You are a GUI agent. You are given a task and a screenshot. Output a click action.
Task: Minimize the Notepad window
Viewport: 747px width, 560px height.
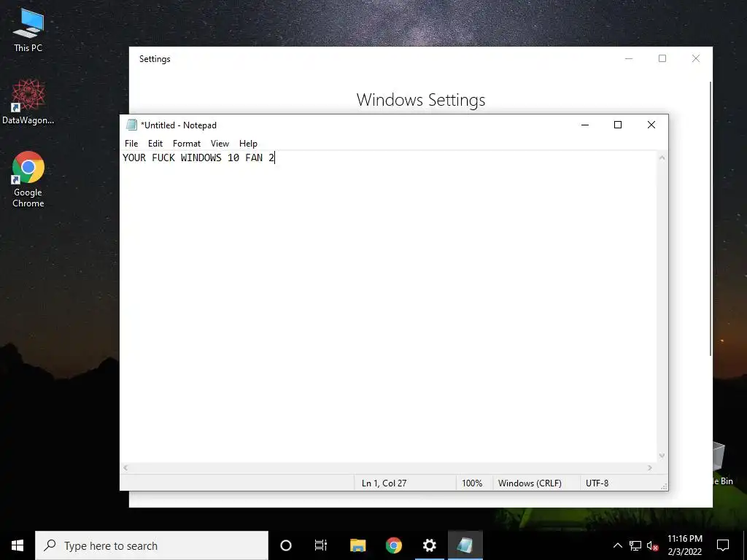pos(585,125)
